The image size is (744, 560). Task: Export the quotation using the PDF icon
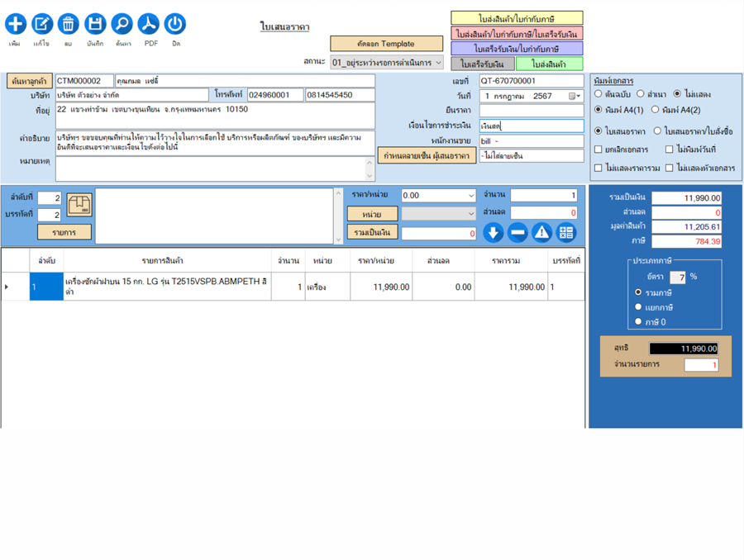point(148,24)
